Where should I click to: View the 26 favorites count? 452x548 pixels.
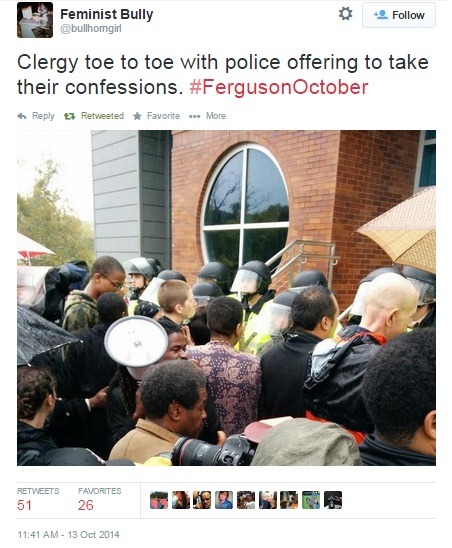pos(86,505)
